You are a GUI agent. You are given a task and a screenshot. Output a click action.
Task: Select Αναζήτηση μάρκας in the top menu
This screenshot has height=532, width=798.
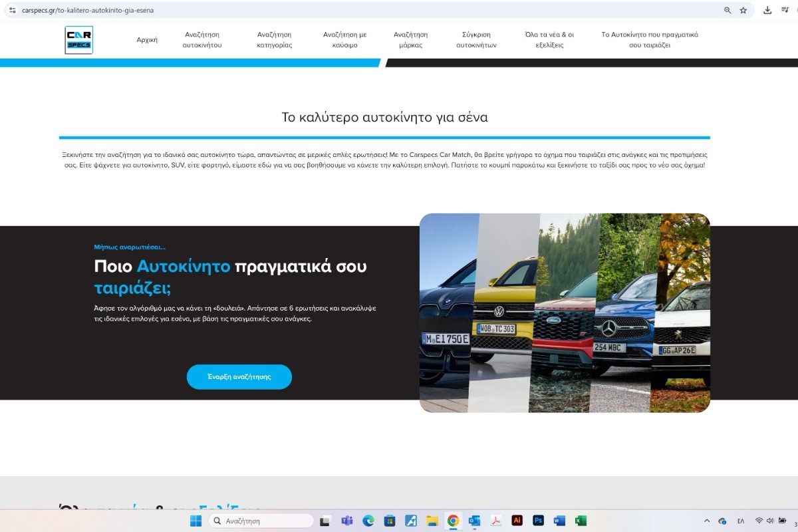coord(410,40)
